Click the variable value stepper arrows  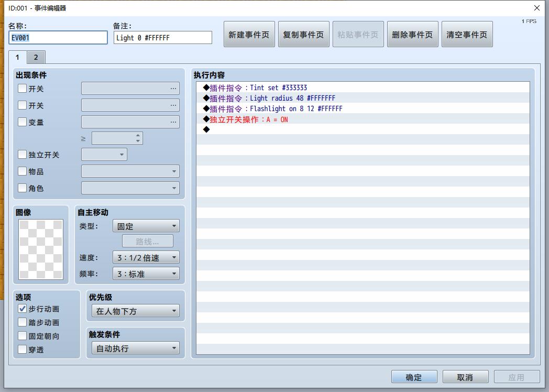click(138, 138)
